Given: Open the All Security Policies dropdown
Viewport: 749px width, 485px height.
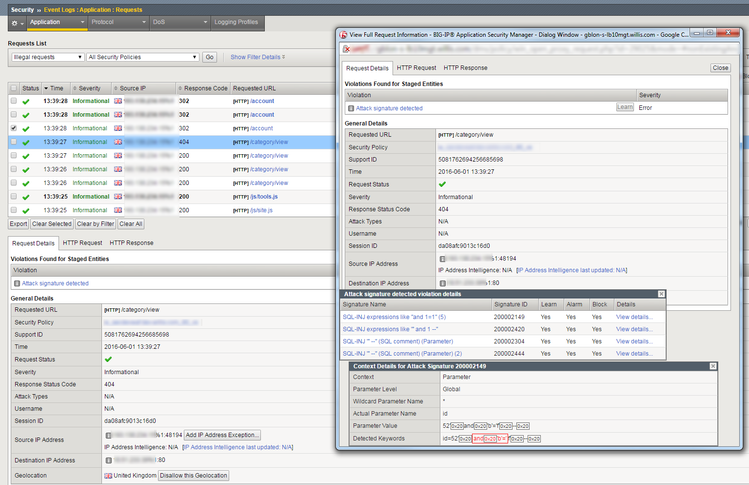Looking at the screenshot, I should 142,58.
